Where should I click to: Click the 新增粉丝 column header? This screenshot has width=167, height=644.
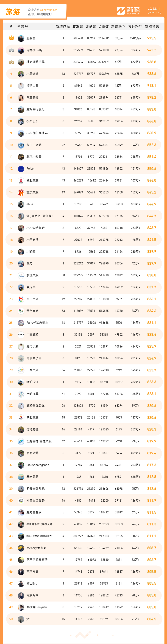[x=118, y=27]
